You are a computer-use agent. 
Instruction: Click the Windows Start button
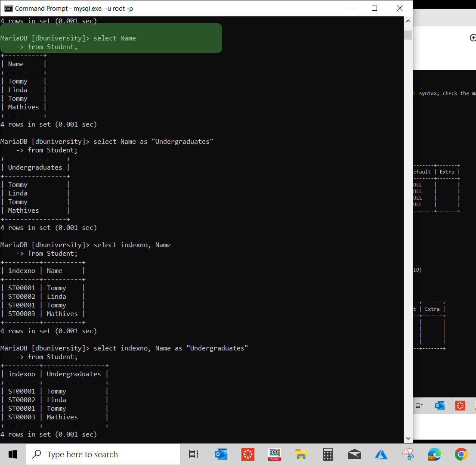point(12,454)
